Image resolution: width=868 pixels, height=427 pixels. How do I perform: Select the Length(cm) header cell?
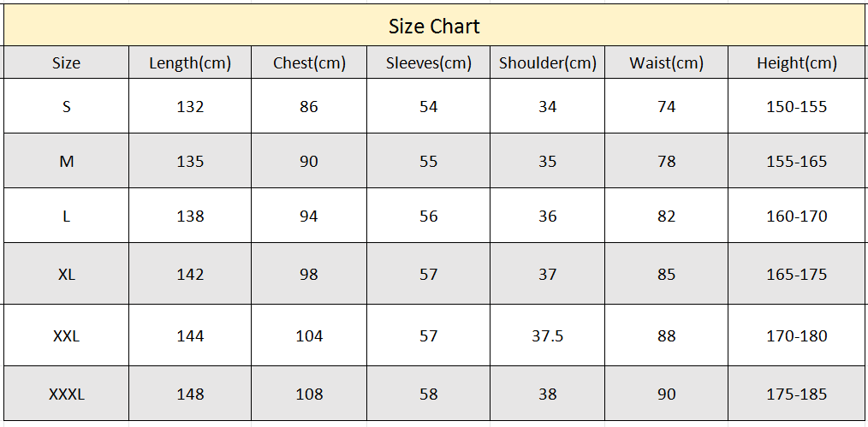click(190, 62)
